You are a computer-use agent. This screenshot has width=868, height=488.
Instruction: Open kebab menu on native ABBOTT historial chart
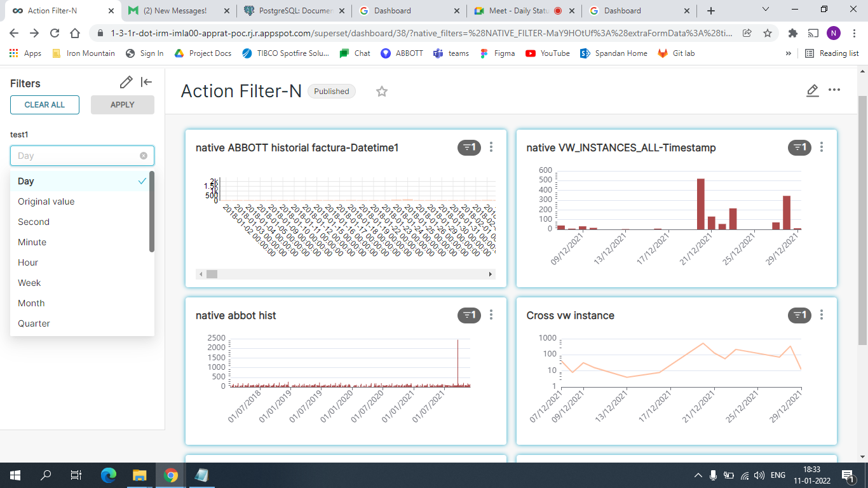(491, 147)
